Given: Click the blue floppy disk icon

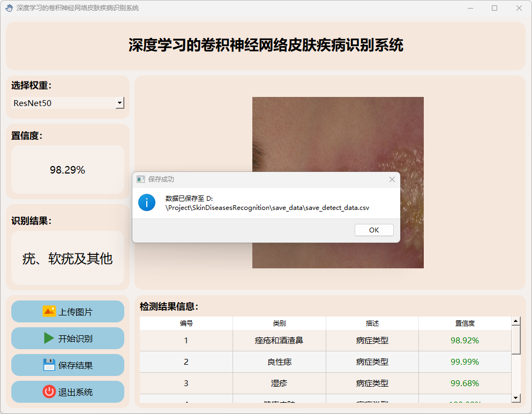Looking at the screenshot, I should point(49,365).
